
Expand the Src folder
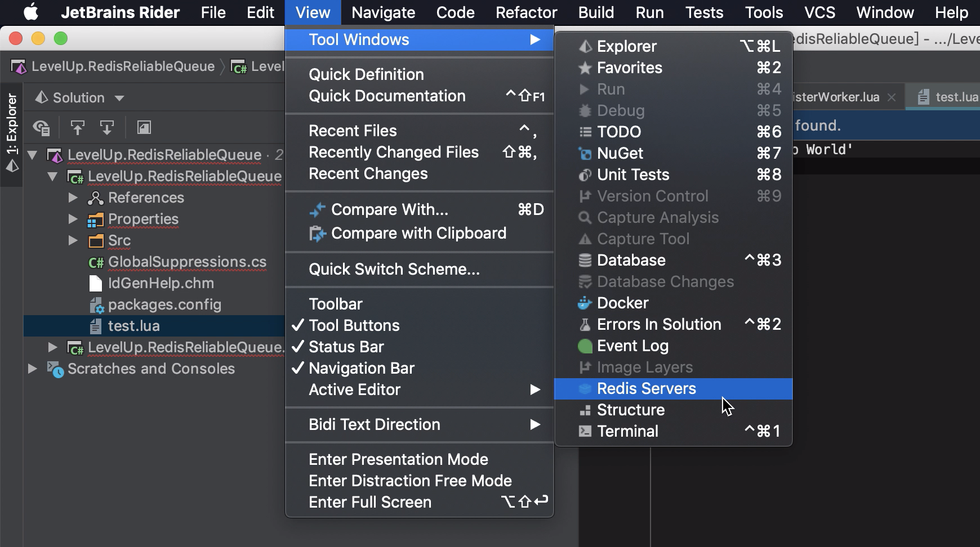point(73,240)
